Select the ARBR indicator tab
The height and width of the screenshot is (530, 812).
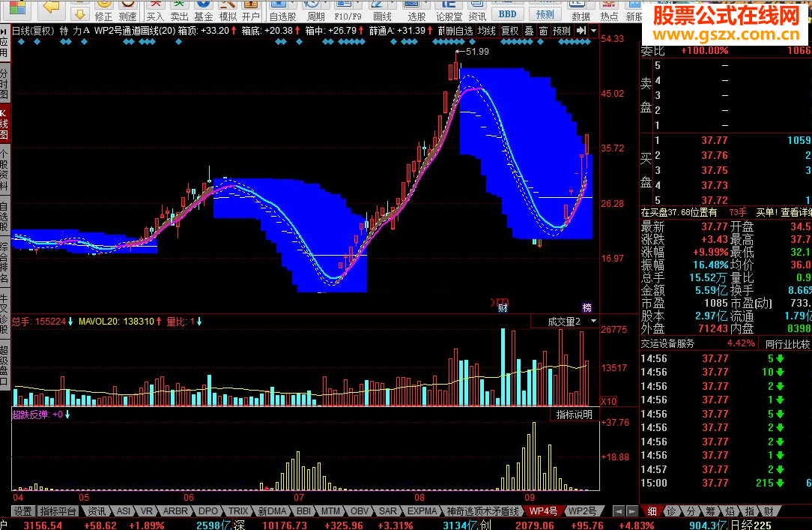175,511
